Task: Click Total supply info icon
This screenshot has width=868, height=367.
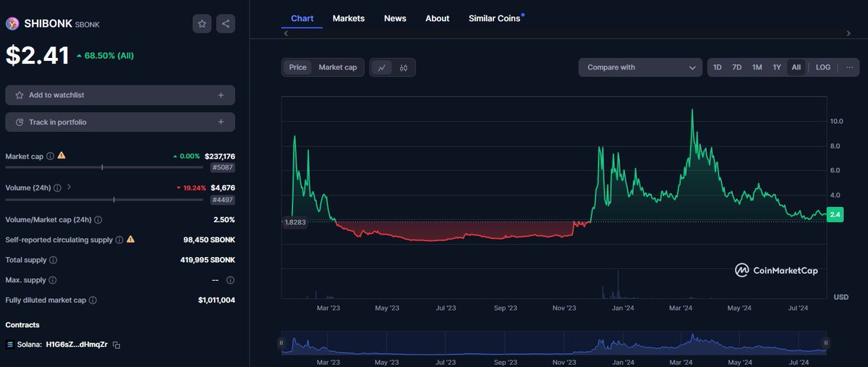Action: (54, 260)
